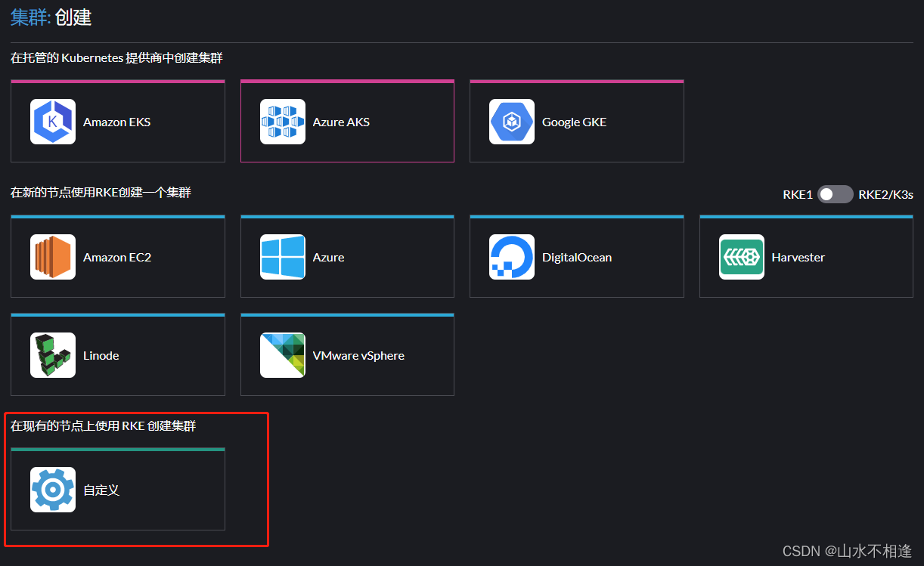This screenshot has height=566, width=924.
Task: Click the 在现有的节点上使用 RKE 创建集群 heading
Action: (103, 426)
